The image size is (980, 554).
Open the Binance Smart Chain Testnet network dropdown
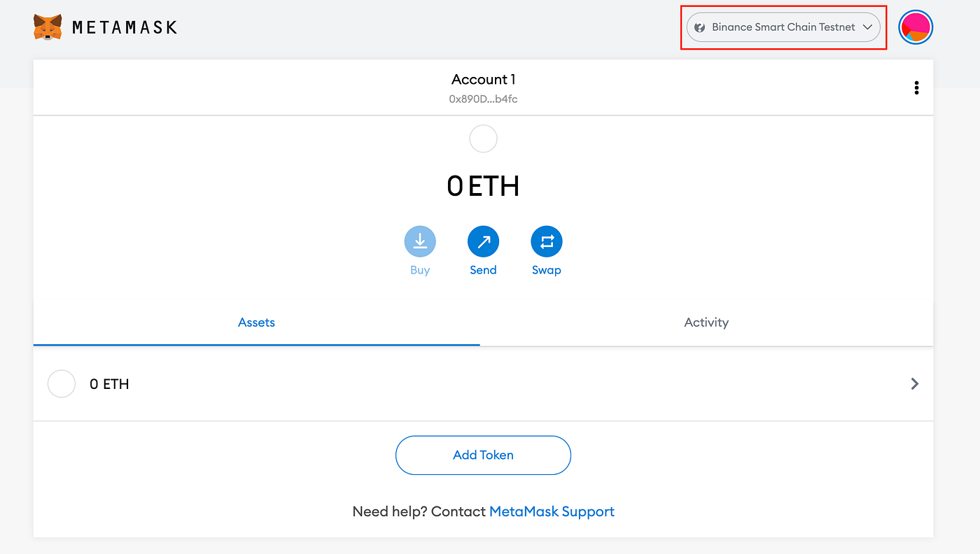(783, 27)
